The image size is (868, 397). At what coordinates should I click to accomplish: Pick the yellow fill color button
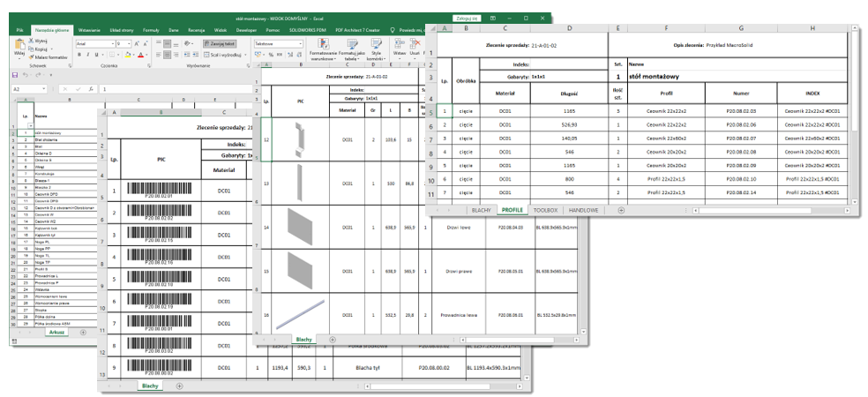[127, 55]
